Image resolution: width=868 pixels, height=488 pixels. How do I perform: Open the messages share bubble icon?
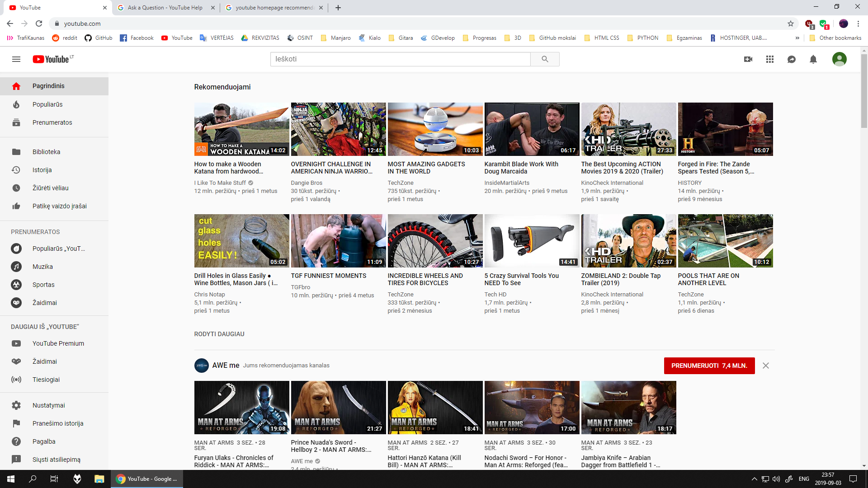[792, 59]
